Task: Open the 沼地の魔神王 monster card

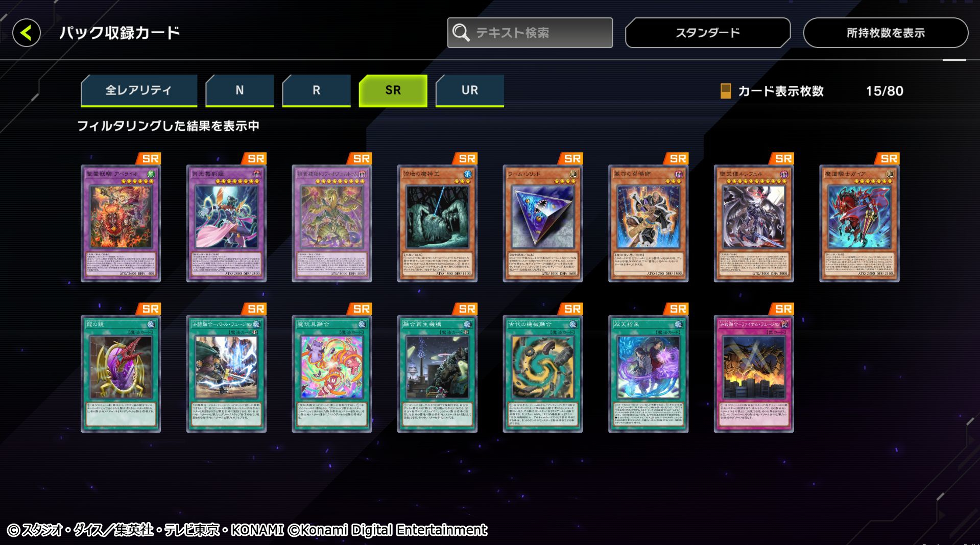Action: click(x=437, y=223)
